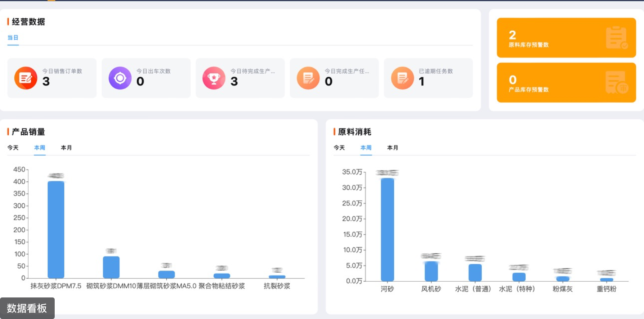Screen dimensions: 644x319
Task: Click the 粉煤灰 consumption bar
Action: point(563,279)
